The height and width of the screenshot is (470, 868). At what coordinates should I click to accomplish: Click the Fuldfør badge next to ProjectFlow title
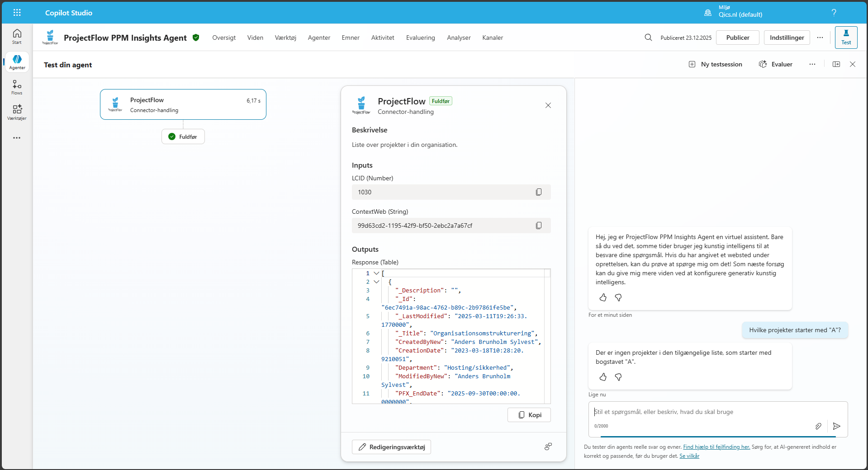tap(441, 101)
